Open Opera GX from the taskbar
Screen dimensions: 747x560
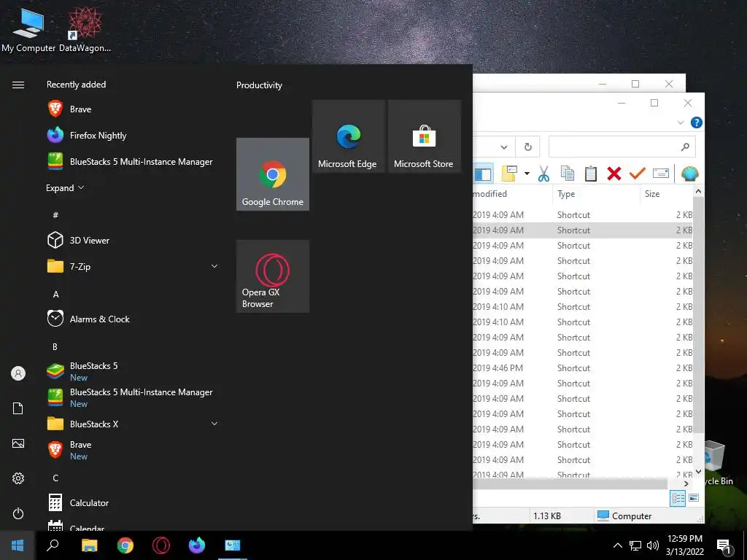(x=161, y=545)
